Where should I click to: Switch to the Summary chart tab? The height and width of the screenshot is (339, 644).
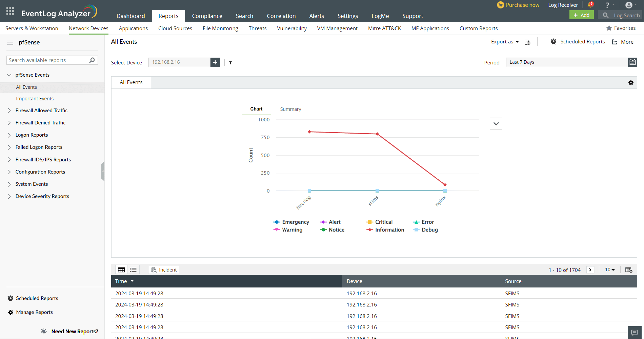(x=290, y=109)
